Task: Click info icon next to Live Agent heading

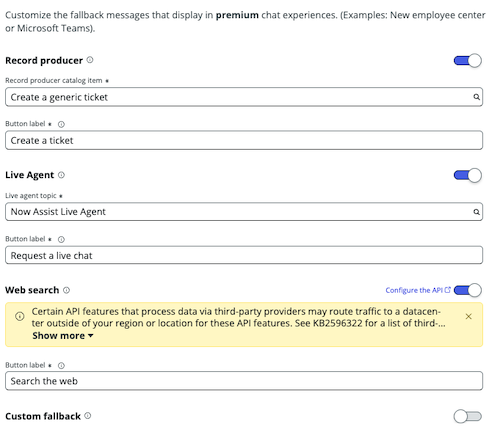Action: (61, 175)
